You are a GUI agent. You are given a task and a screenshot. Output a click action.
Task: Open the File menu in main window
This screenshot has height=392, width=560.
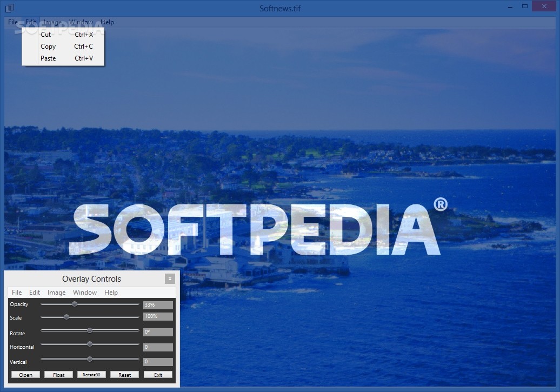click(13, 22)
